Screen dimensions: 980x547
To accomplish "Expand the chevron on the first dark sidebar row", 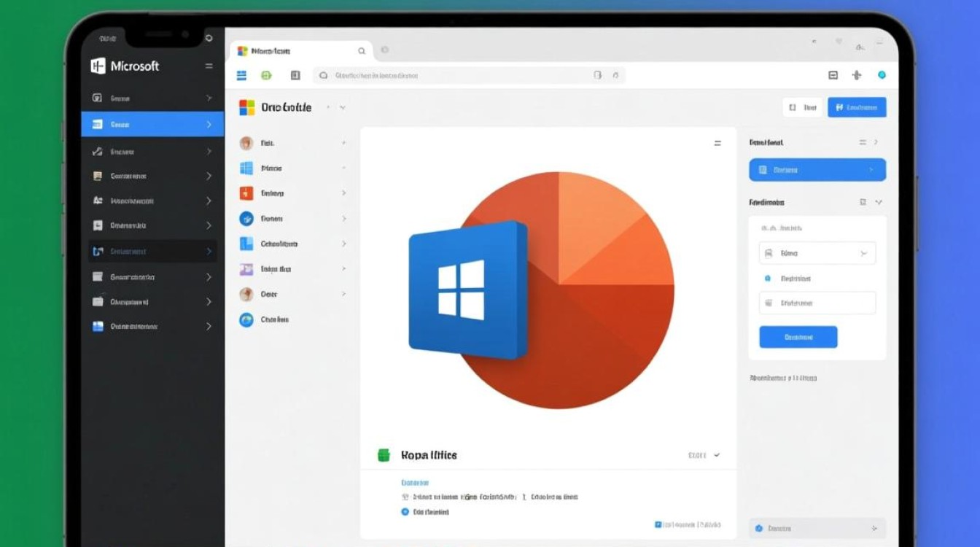I will 209,98.
